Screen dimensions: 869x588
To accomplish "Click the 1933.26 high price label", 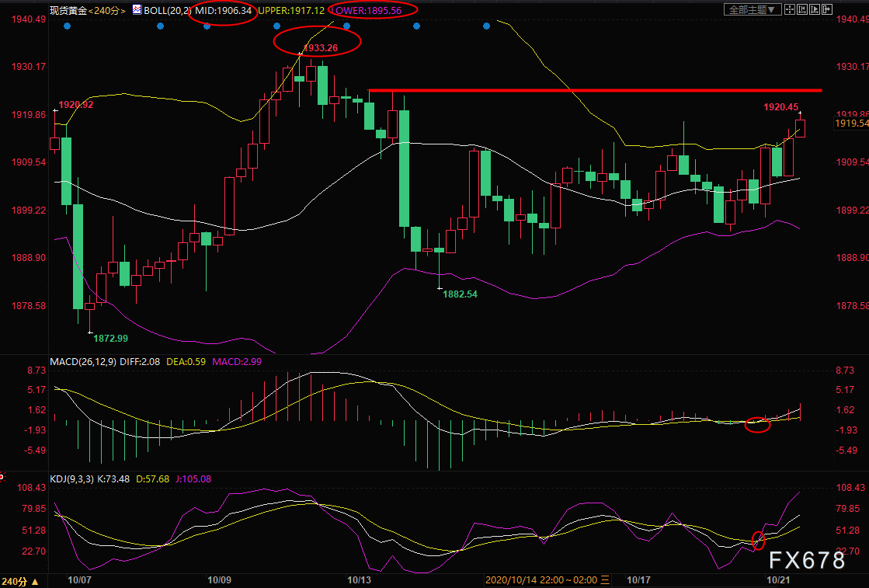I will tap(320, 48).
